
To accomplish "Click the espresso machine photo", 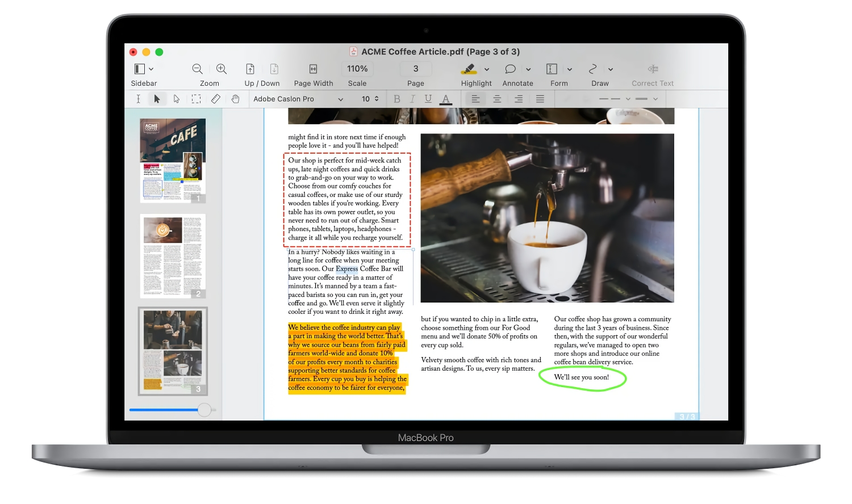I will pyautogui.click(x=547, y=218).
